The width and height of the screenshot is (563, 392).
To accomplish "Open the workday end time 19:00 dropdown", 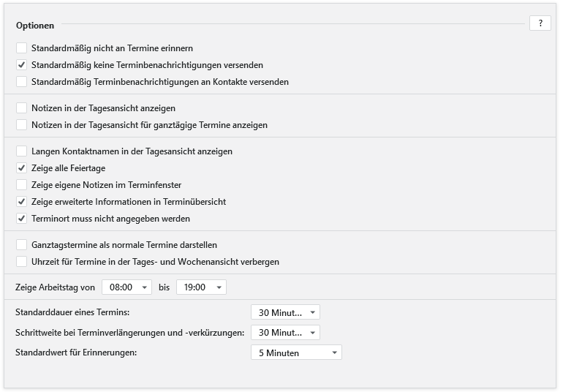I will (201, 287).
